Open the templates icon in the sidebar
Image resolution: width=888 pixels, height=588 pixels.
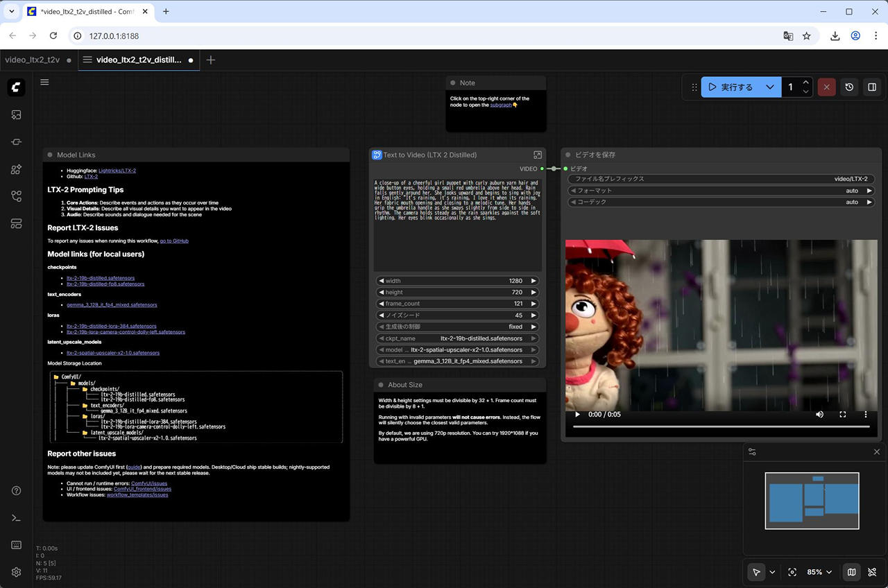click(17, 223)
